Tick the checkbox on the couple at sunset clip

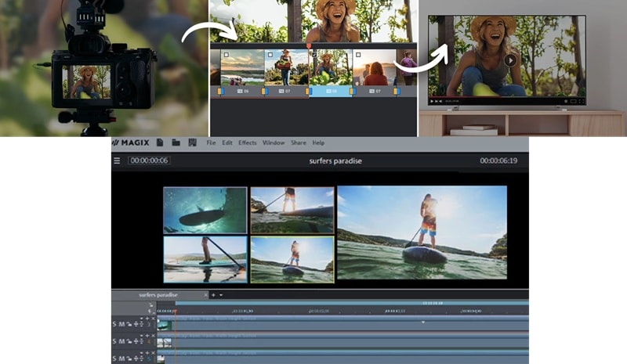(x=358, y=55)
